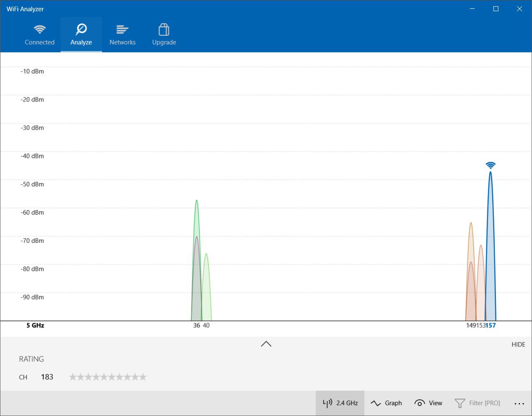Select the channel 36 label

click(197, 325)
